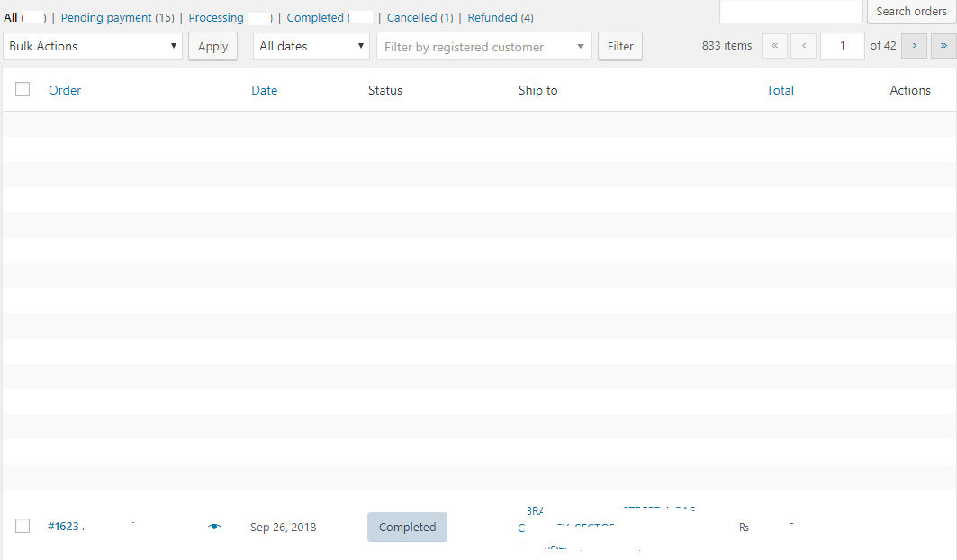
Task: Preview order #1623 with the eye icon
Action: coord(213,527)
